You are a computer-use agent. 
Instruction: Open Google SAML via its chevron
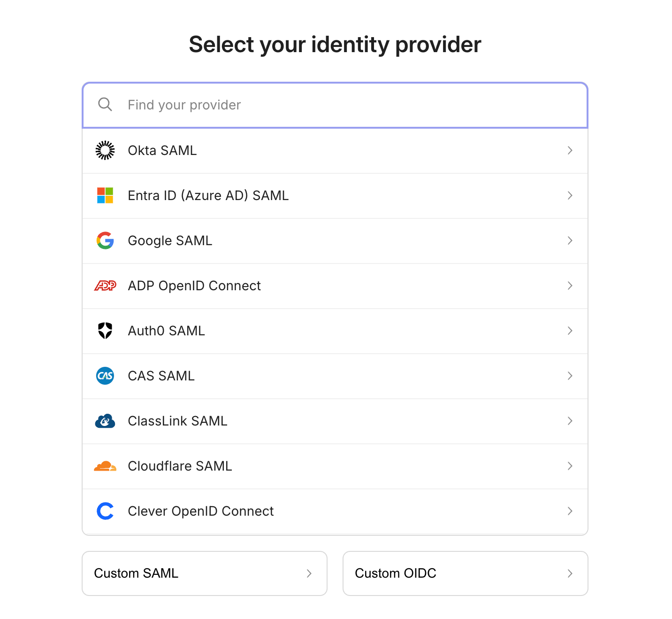click(570, 240)
